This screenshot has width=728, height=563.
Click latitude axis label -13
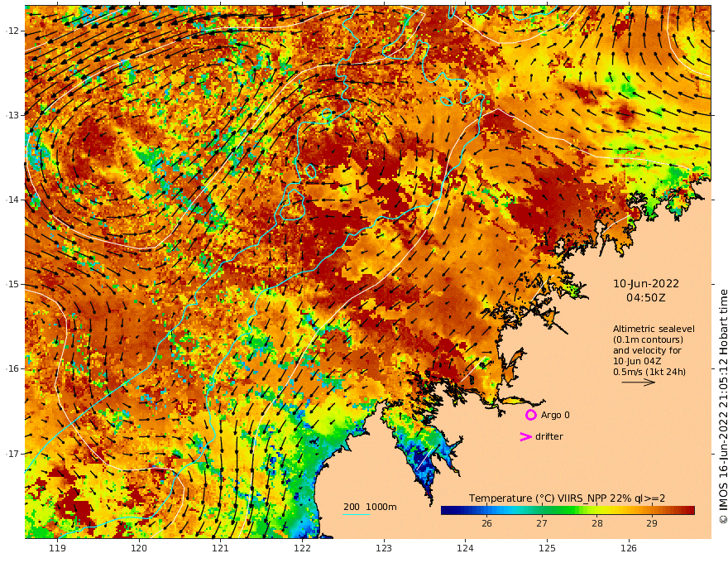[x=12, y=115]
